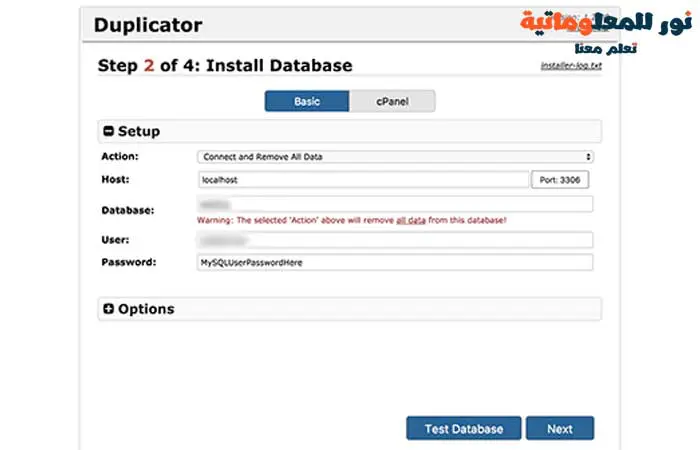The width and height of the screenshot is (700, 450).
Task: Click the 'Host:' field label
Action: pos(115,179)
